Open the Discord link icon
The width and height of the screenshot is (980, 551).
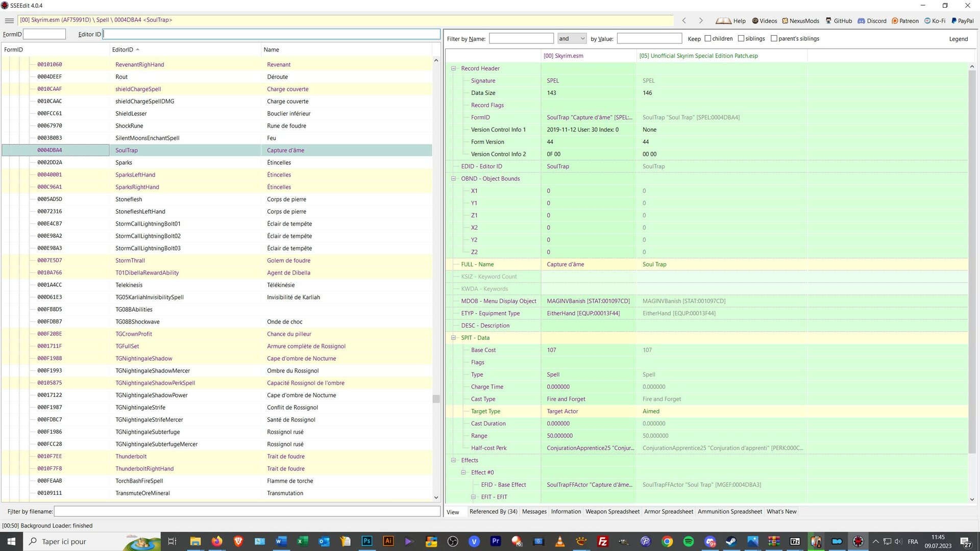pos(861,21)
